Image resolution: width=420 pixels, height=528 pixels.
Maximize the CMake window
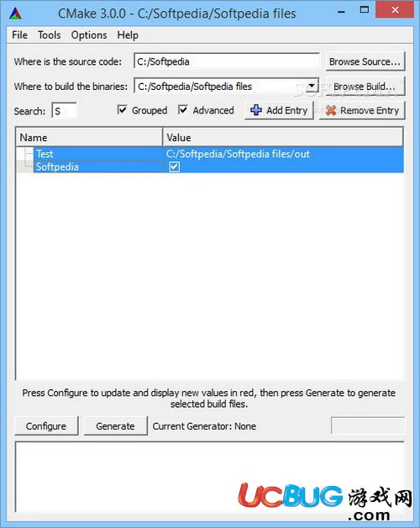click(364, 10)
